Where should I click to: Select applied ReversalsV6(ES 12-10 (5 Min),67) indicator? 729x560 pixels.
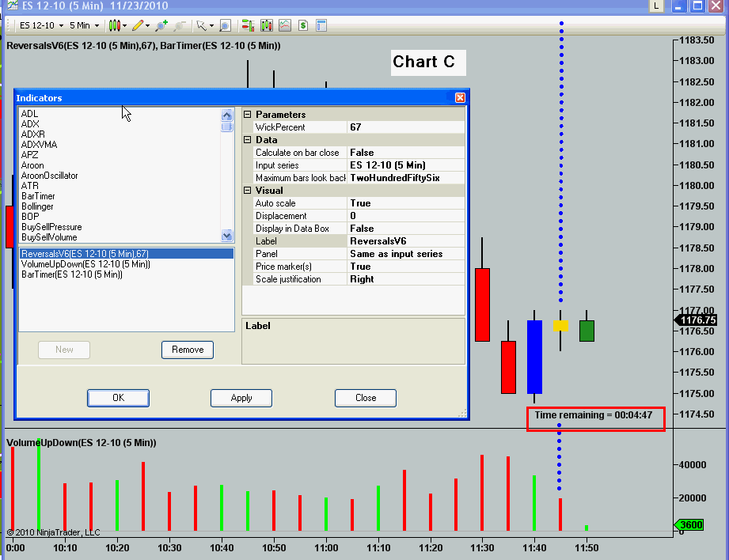[x=127, y=254]
